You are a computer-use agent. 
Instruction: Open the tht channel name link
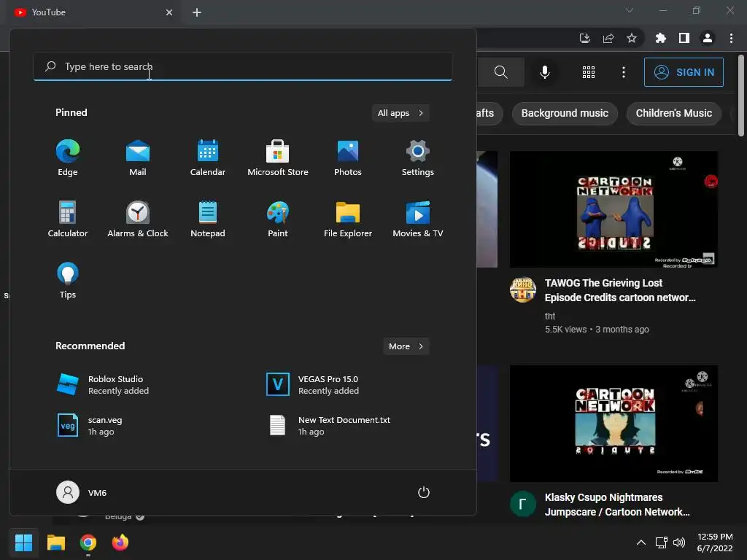[550, 316]
